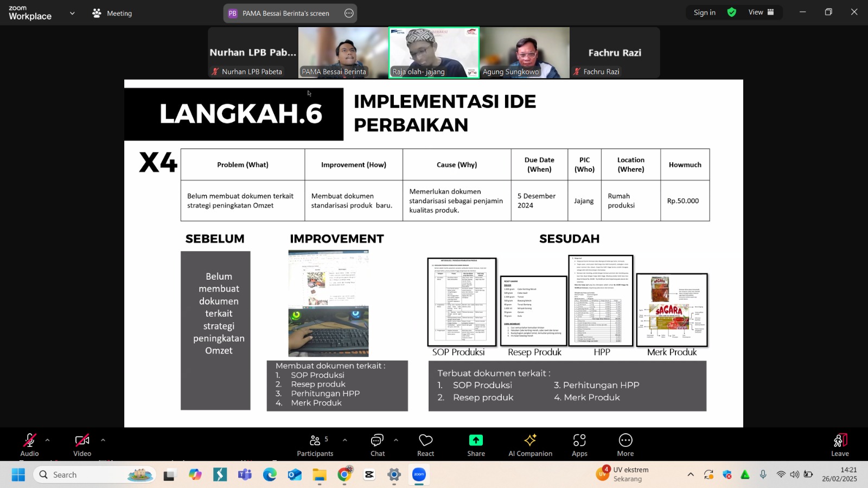This screenshot has height=488, width=868.
Task: Open the More options menu
Action: point(625,445)
